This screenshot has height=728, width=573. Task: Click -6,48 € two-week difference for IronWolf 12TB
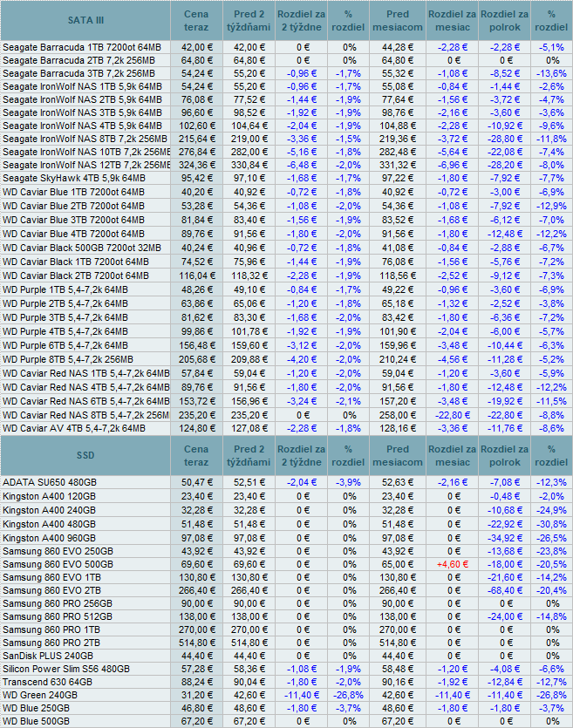pyautogui.click(x=302, y=165)
